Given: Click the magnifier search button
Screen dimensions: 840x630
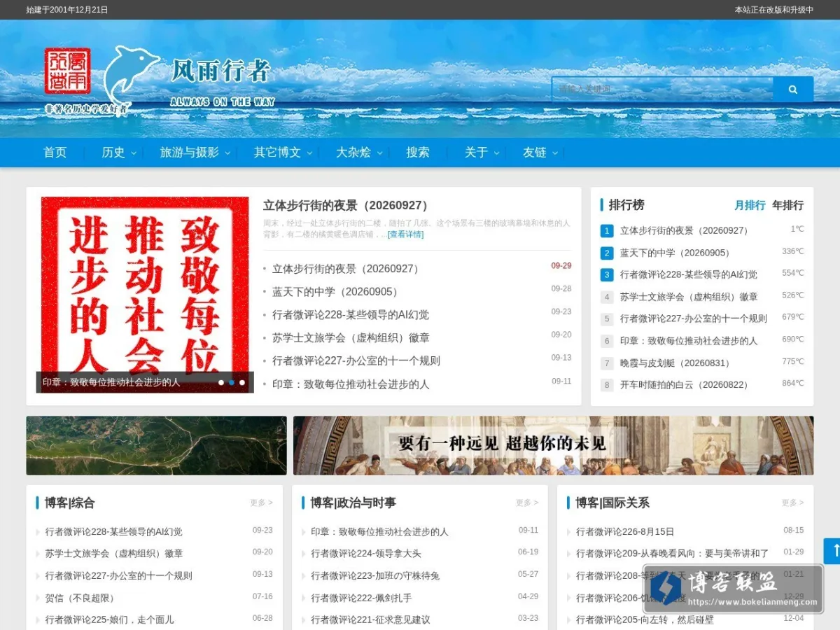Looking at the screenshot, I should (x=793, y=90).
